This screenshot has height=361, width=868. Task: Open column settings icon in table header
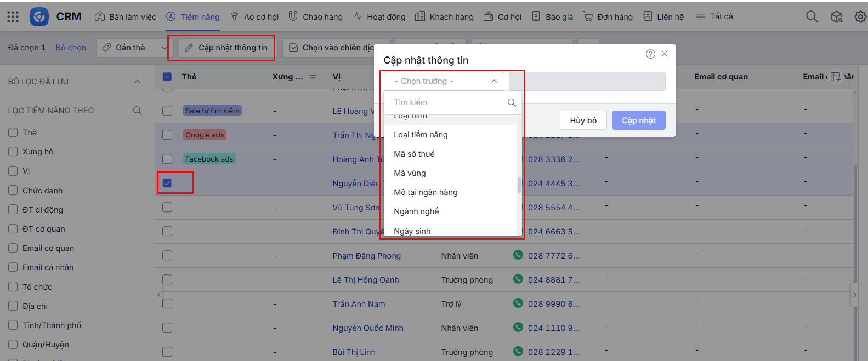[x=835, y=77]
